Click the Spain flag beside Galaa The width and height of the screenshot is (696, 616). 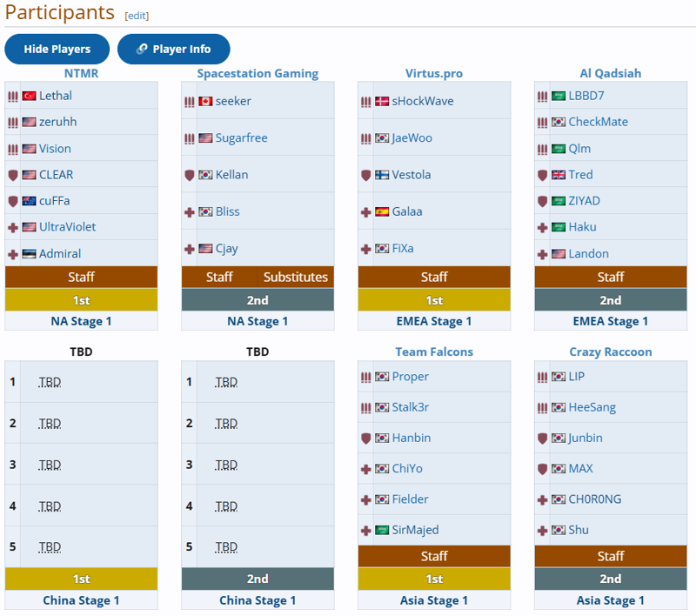(x=382, y=211)
